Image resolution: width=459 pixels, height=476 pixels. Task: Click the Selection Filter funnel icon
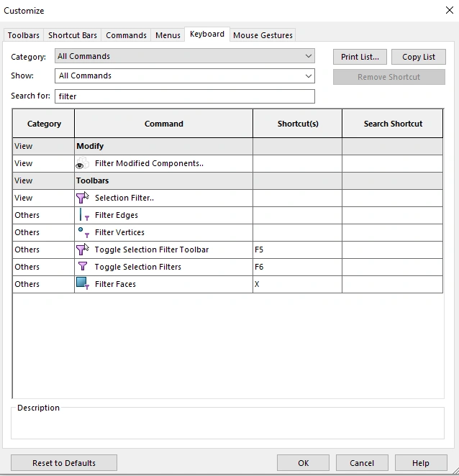coord(82,198)
